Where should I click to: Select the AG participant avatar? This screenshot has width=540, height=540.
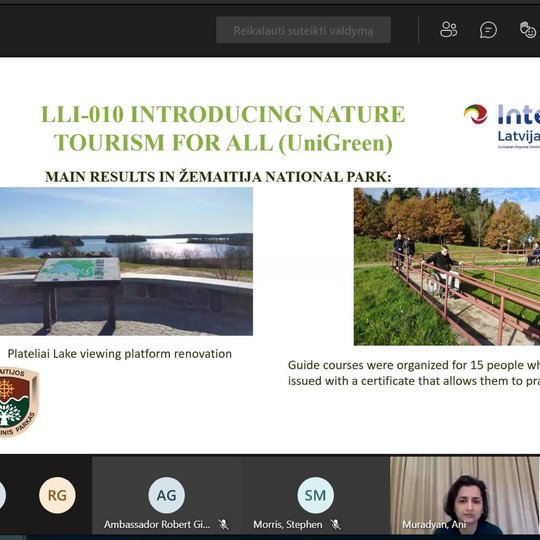point(166,495)
